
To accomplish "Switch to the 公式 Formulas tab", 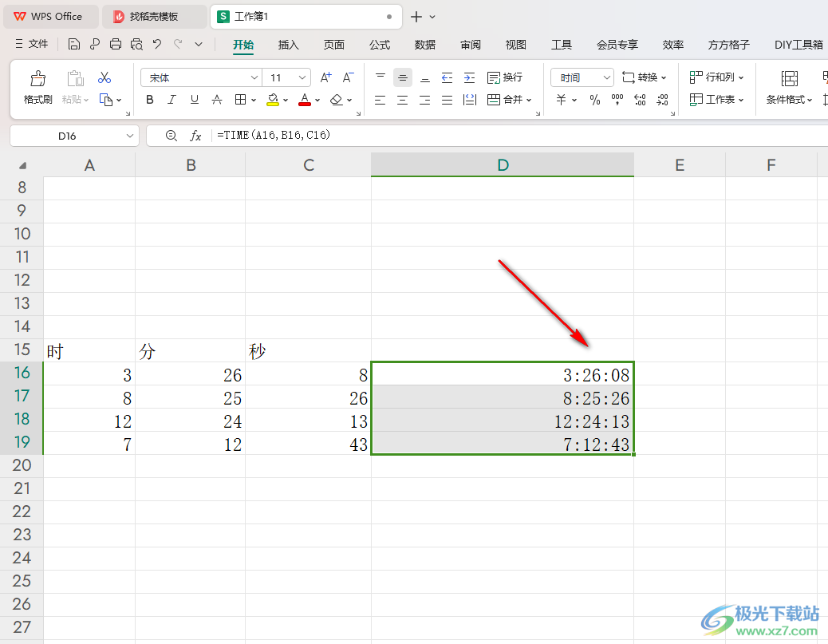I will [x=380, y=45].
